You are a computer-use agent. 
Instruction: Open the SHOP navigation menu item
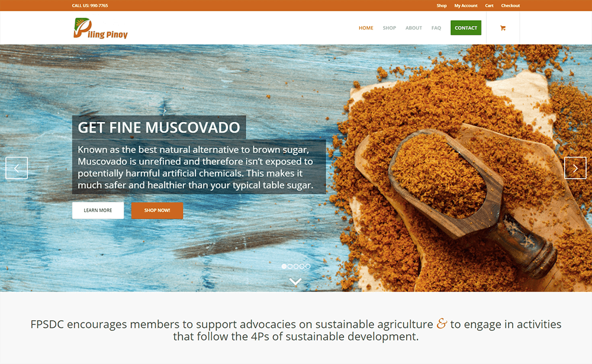tap(390, 28)
